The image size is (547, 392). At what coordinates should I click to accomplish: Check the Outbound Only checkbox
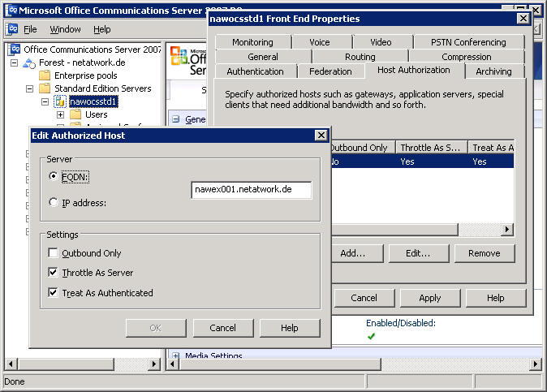coord(53,252)
